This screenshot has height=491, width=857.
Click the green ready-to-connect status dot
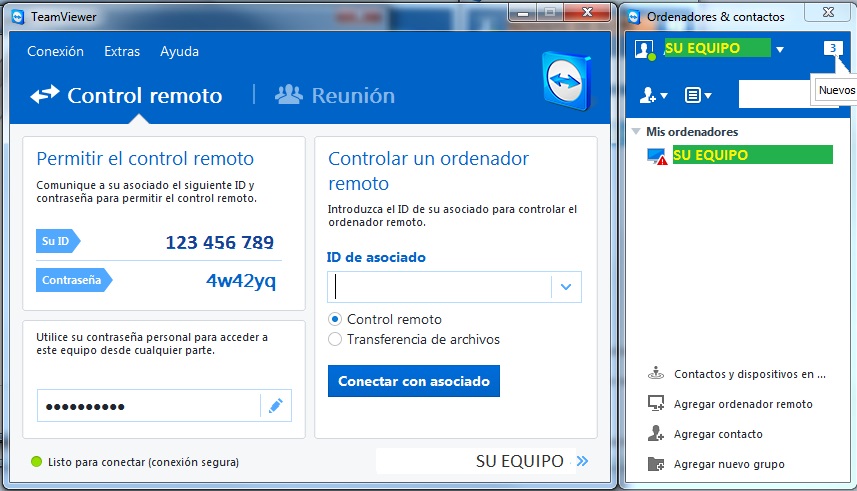pos(37,462)
